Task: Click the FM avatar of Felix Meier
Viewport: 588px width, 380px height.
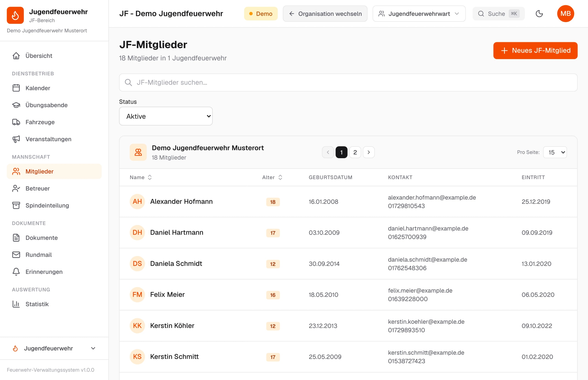Action: click(x=137, y=295)
